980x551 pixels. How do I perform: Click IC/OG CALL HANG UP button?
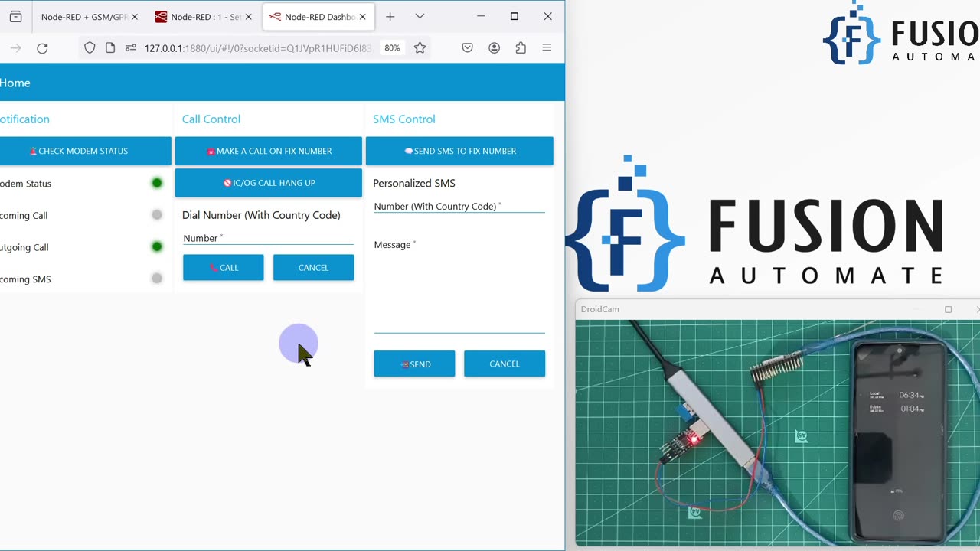(269, 183)
